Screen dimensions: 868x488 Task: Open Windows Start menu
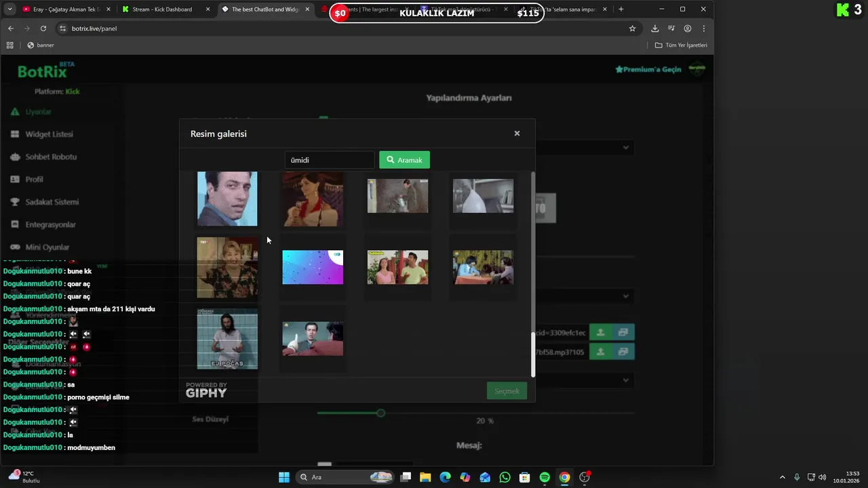coord(284,477)
